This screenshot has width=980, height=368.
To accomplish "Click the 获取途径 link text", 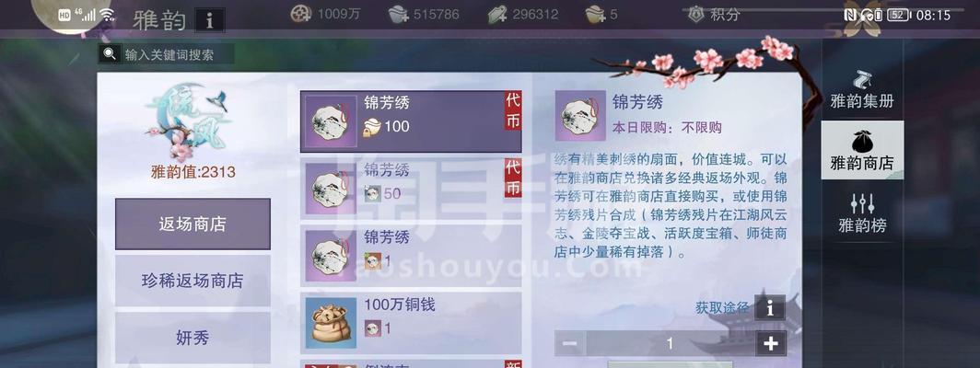I will click(722, 307).
